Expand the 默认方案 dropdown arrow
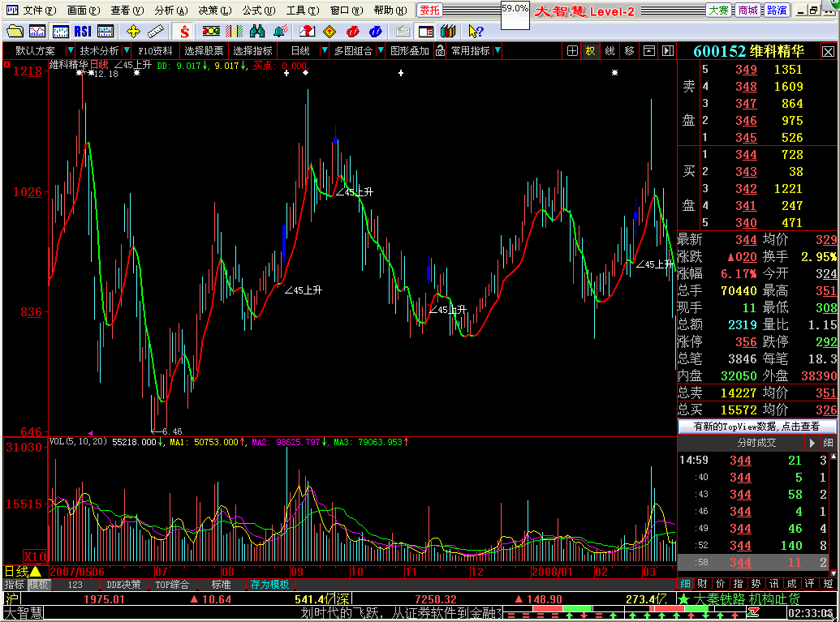840x622 pixels. pyautogui.click(x=70, y=50)
